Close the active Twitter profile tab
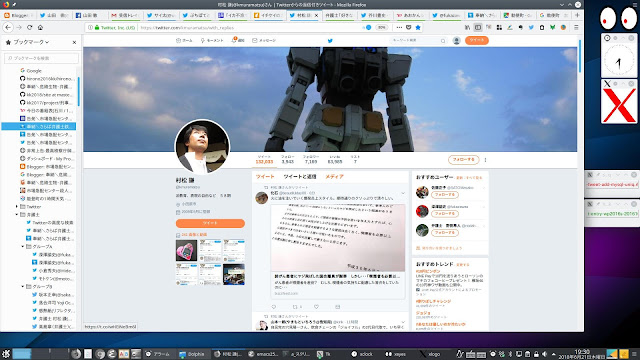Screen dimensions: 640x360 [x=316, y=15]
